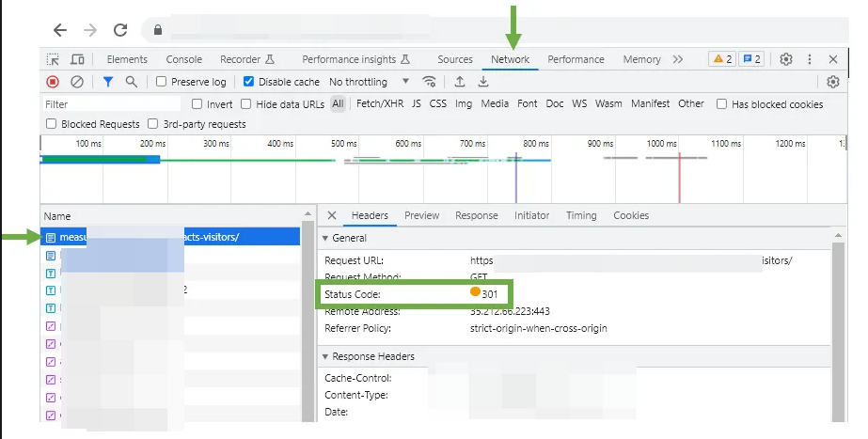Open network conditions wifi icon
Viewport: 868px width, 439px height.
430,82
